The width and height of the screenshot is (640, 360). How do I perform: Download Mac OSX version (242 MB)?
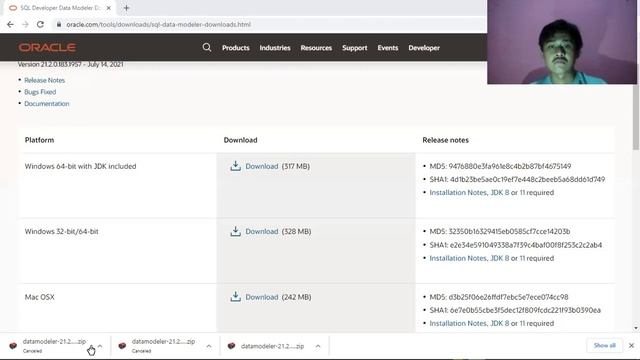[x=262, y=297]
